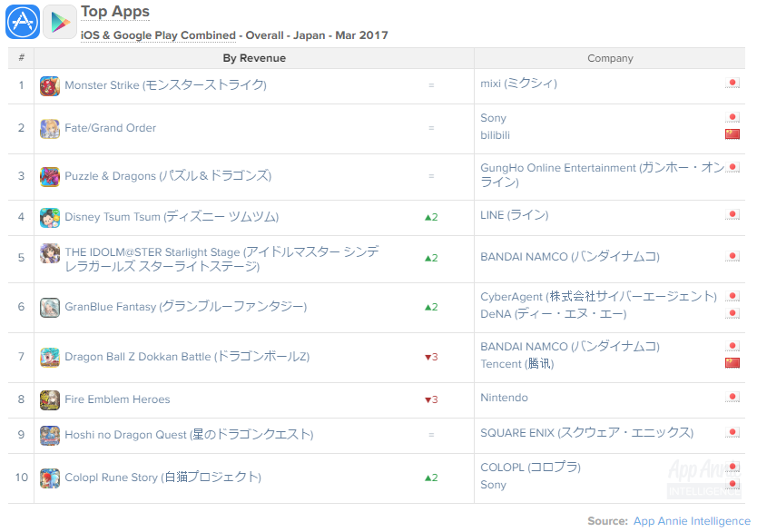Click the Japan flag beside Nintendo
The image size is (757, 532).
coord(732,397)
